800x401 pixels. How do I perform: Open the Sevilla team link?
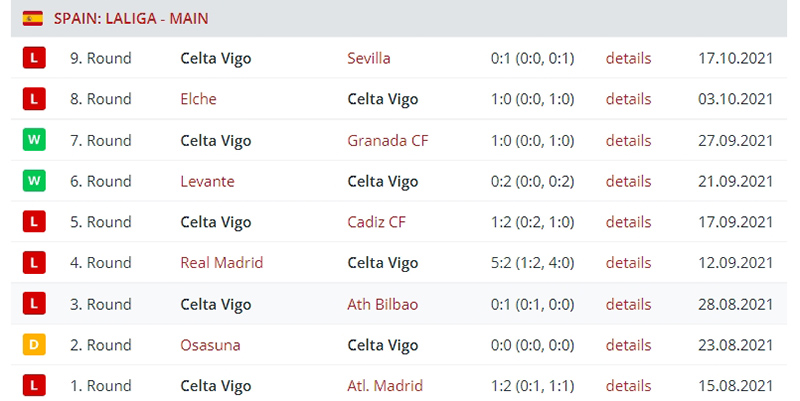click(369, 58)
